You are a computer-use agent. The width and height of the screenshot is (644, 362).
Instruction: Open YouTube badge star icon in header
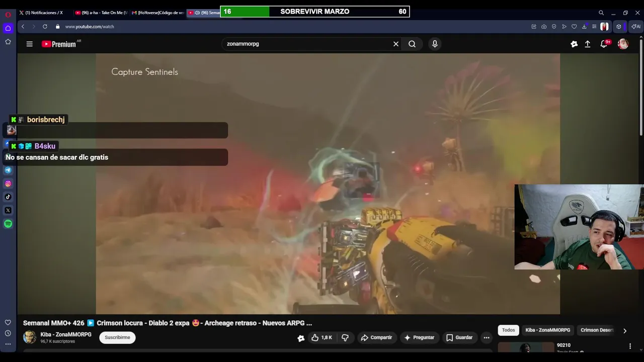click(574, 44)
